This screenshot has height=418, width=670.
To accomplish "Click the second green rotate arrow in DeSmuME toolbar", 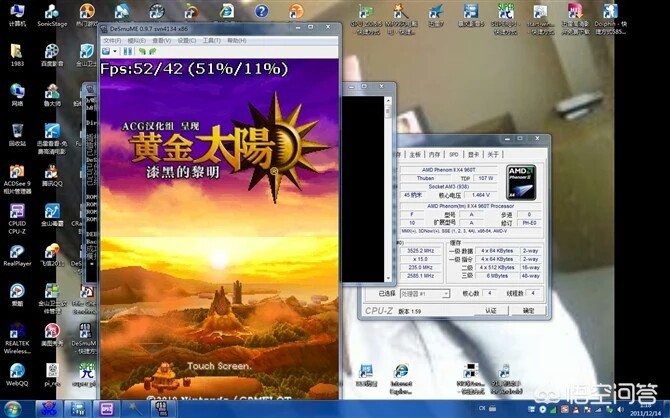I will click(152, 52).
